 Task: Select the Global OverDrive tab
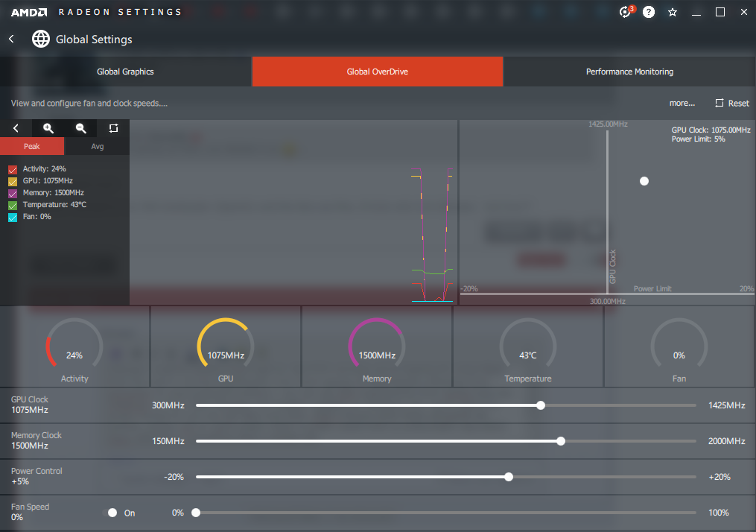pos(378,72)
